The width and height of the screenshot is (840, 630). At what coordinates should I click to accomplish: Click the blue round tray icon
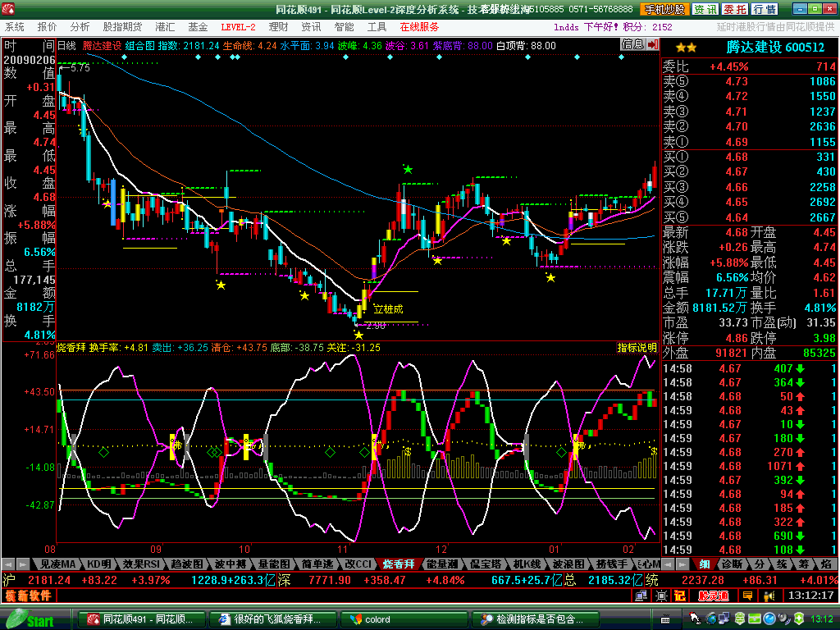(x=769, y=619)
